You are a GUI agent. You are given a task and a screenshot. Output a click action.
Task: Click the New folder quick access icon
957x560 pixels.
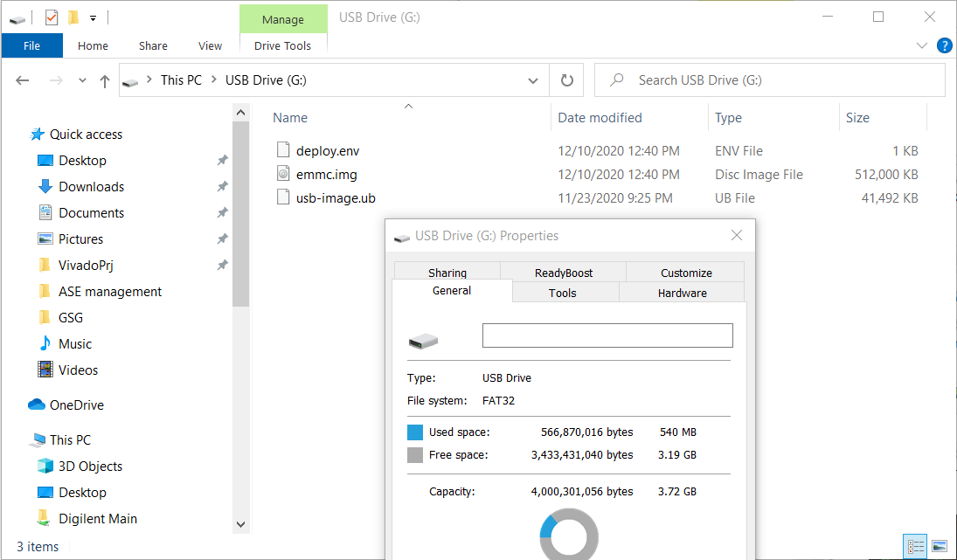tap(73, 17)
